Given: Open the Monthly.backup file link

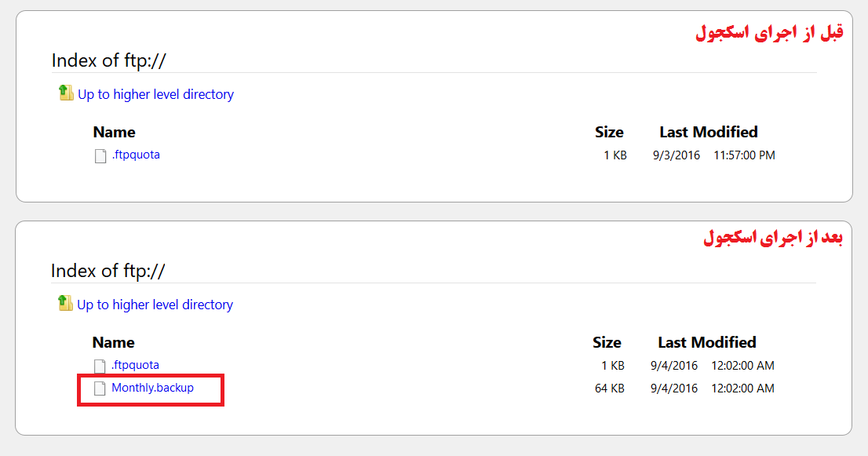Looking at the screenshot, I should pyautogui.click(x=153, y=388).
